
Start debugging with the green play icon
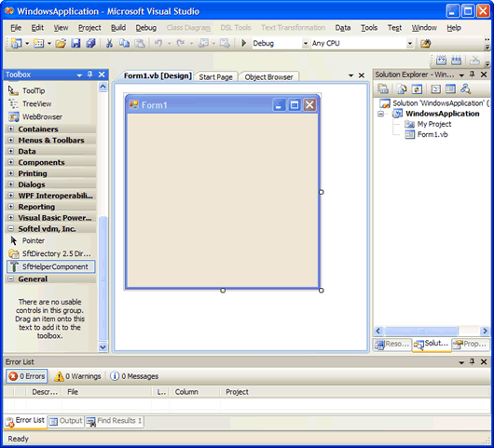coord(243,43)
